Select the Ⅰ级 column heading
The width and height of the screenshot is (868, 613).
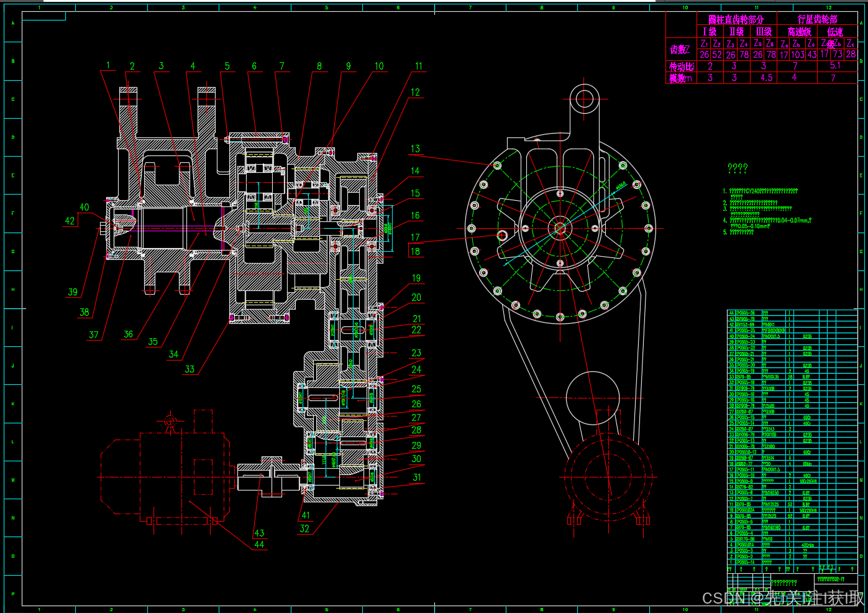click(x=710, y=32)
